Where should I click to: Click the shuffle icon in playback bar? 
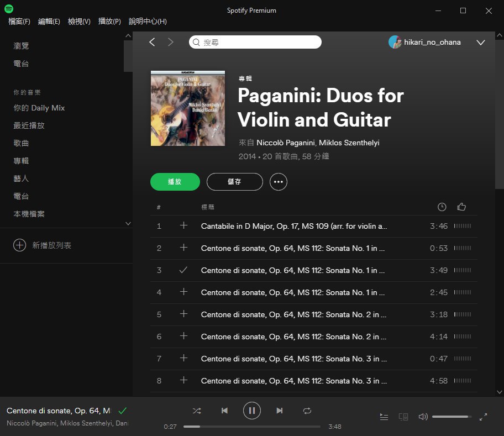click(x=197, y=411)
